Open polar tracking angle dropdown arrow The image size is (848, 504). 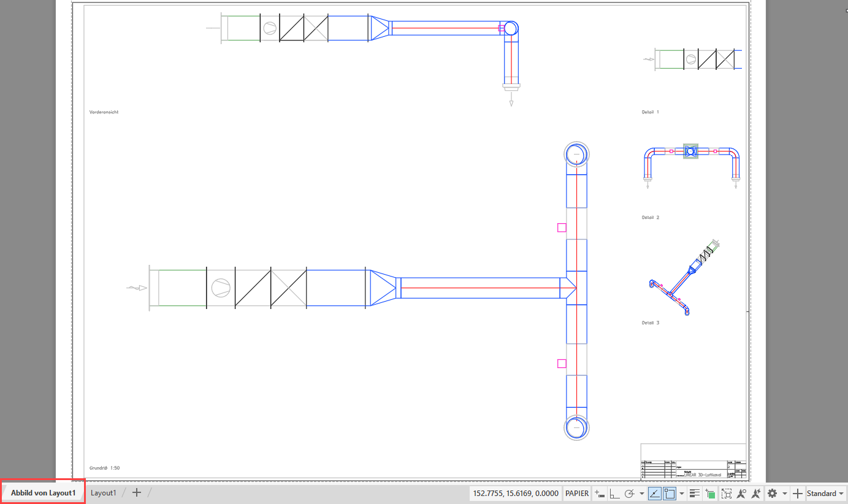tap(642, 493)
